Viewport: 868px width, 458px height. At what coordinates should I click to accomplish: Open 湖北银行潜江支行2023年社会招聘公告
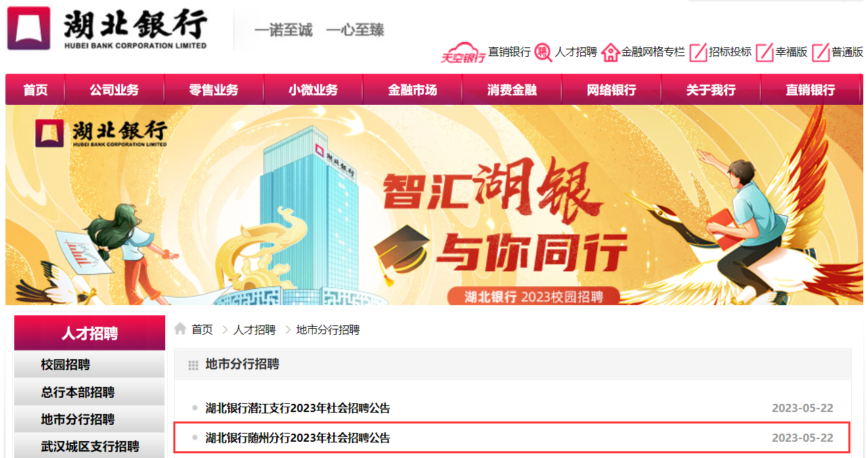coord(298,408)
